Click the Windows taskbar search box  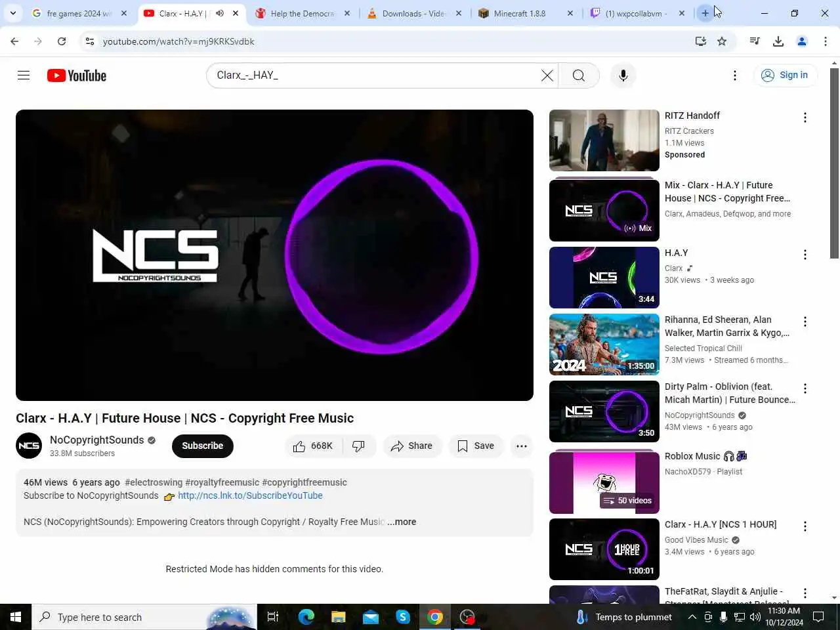pos(144,617)
